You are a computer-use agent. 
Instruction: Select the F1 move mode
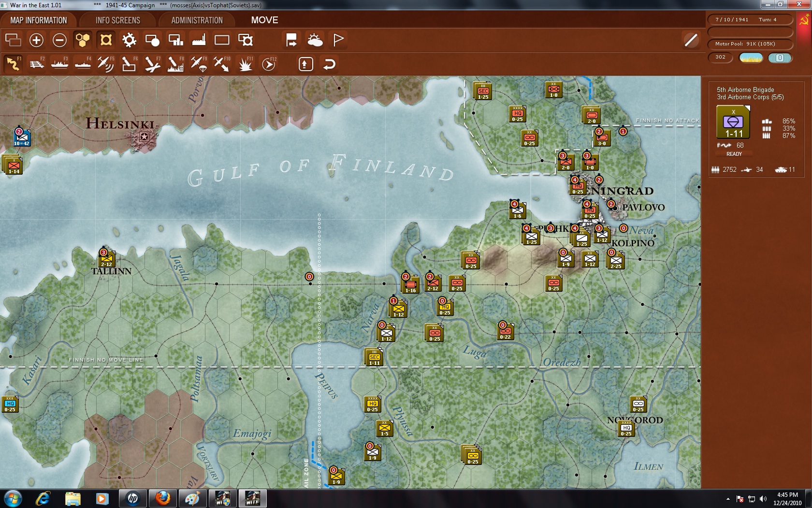click(13, 64)
